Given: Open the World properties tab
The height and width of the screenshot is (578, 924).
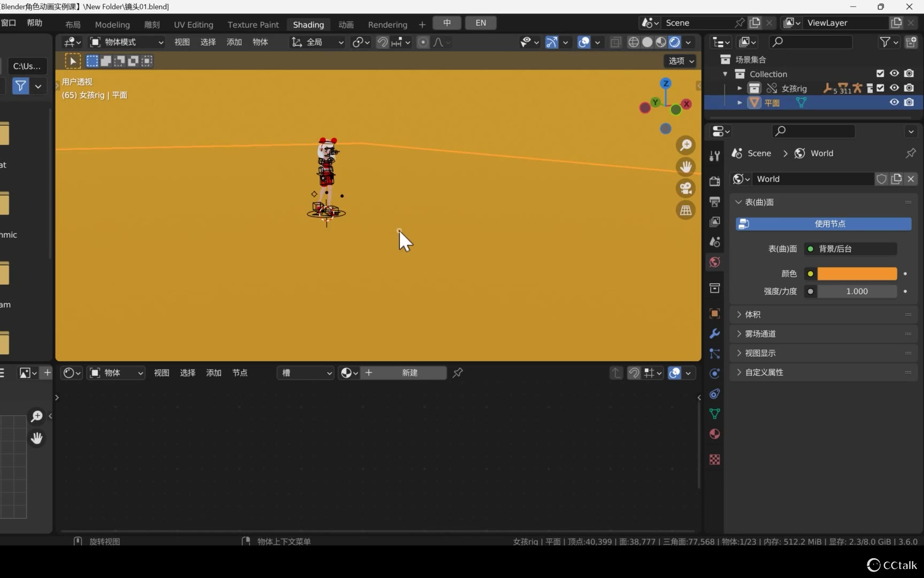Looking at the screenshot, I should click(714, 262).
